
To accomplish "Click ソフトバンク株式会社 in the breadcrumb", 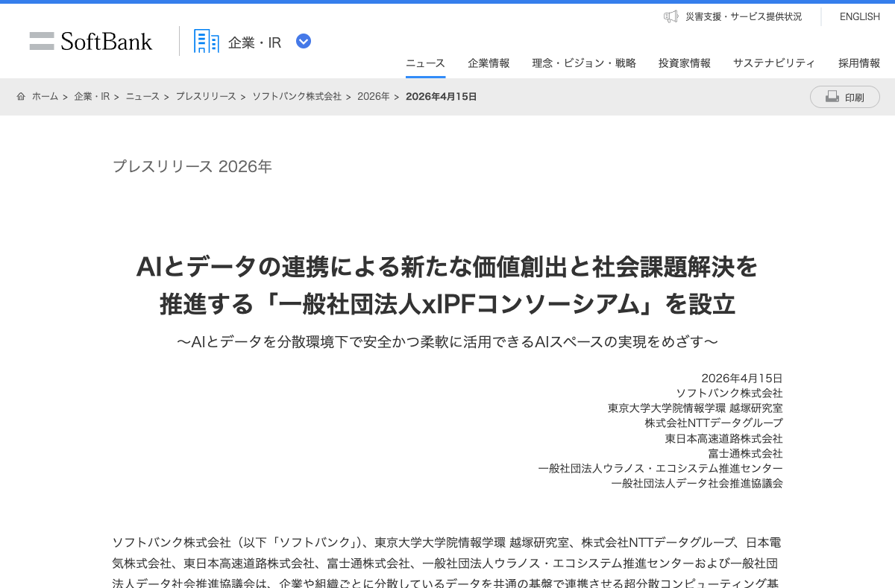I will click(x=297, y=96).
